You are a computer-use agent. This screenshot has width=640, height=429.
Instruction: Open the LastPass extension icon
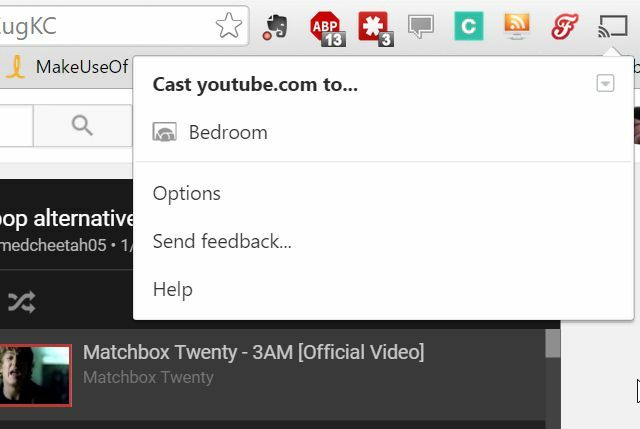coord(376,29)
